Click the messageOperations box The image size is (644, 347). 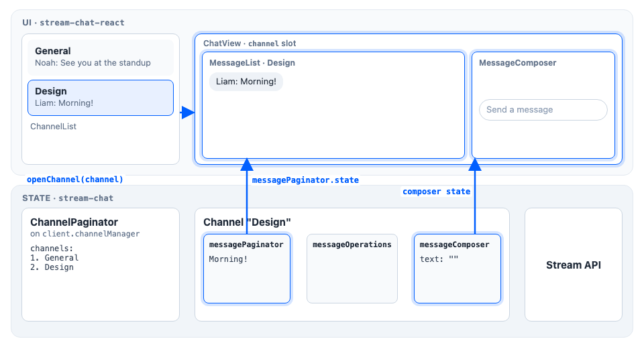(352, 269)
